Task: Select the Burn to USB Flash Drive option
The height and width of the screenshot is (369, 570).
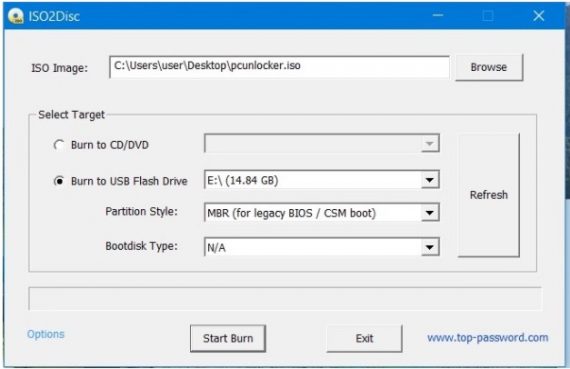Action: point(59,181)
